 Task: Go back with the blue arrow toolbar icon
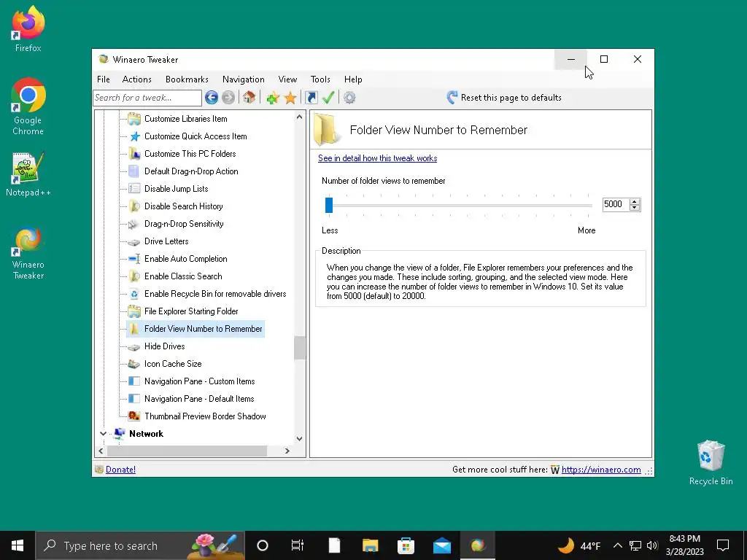[x=212, y=98]
